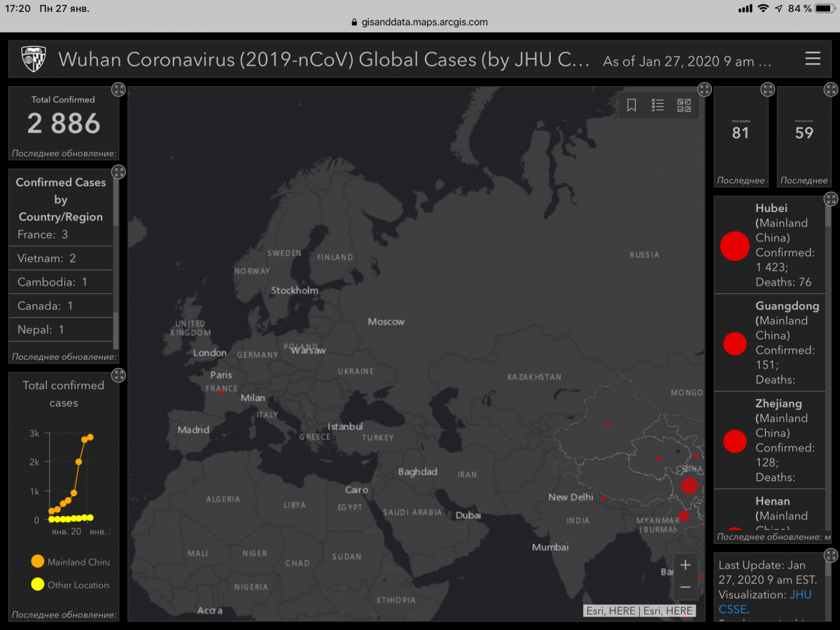Click the Johns Hopkins shield logo
Viewport: 840px width, 630px height.
[x=34, y=59]
